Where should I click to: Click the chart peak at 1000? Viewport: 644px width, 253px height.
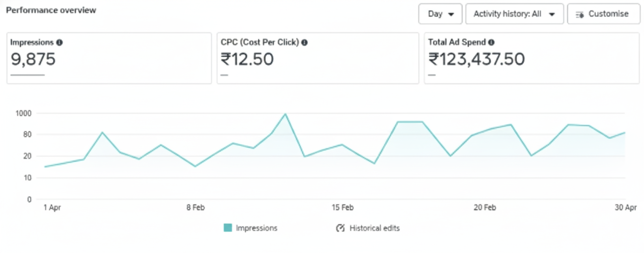tap(285, 114)
